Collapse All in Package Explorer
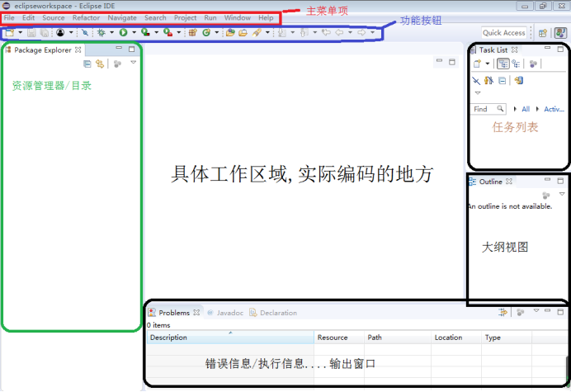 click(87, 64)
